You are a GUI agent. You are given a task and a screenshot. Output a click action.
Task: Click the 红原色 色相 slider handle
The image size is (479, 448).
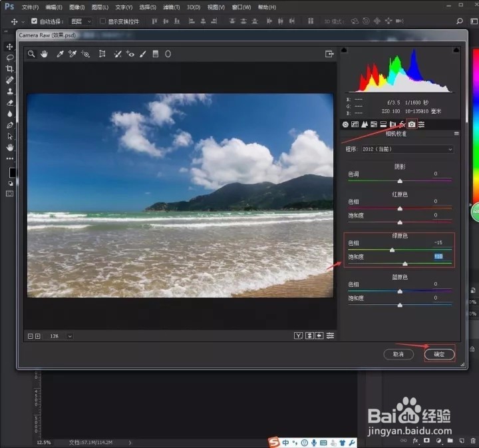[400, 209]
